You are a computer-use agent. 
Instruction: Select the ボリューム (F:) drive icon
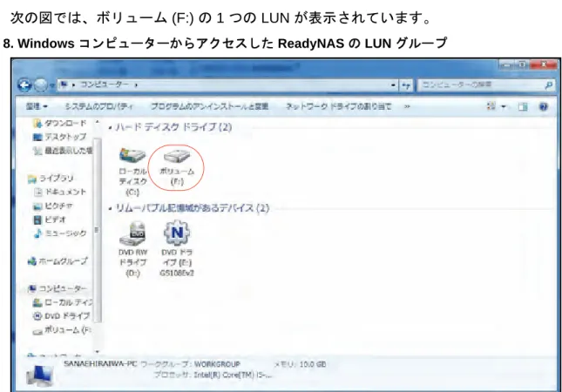click(177, 167)
